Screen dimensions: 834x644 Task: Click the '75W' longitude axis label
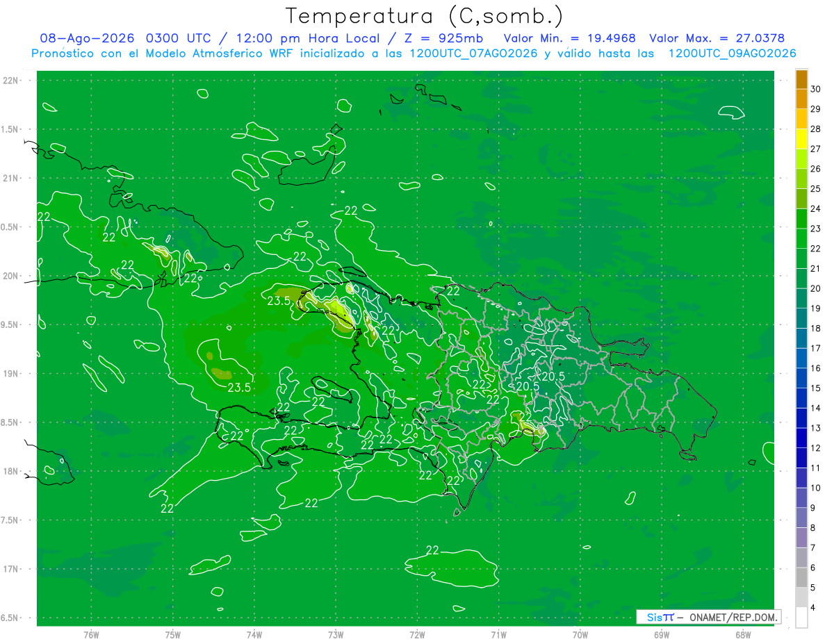coord(173,635)
